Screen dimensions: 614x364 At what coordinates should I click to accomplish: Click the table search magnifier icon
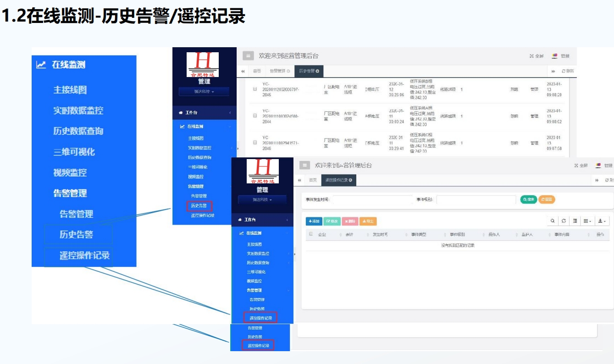click(x=553, y=221)
